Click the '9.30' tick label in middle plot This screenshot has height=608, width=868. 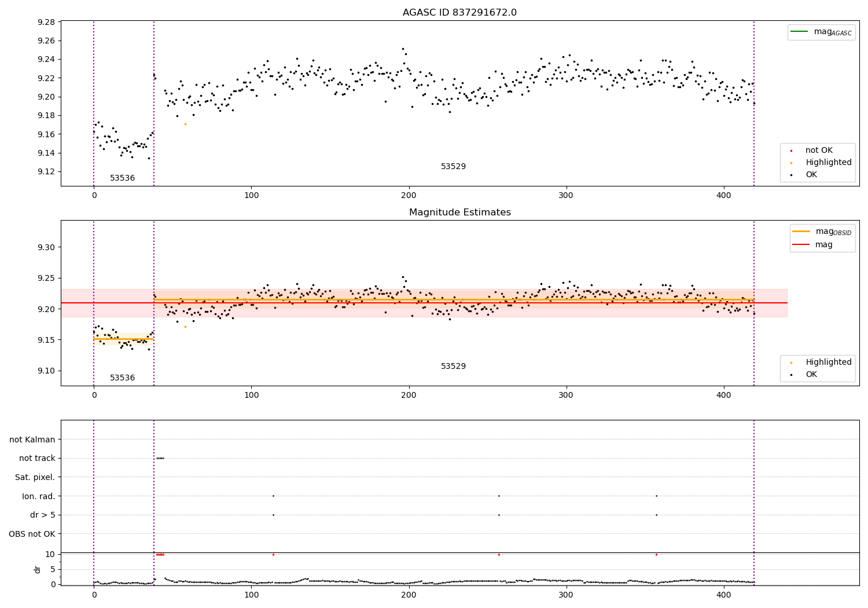(x=46, y=247)
